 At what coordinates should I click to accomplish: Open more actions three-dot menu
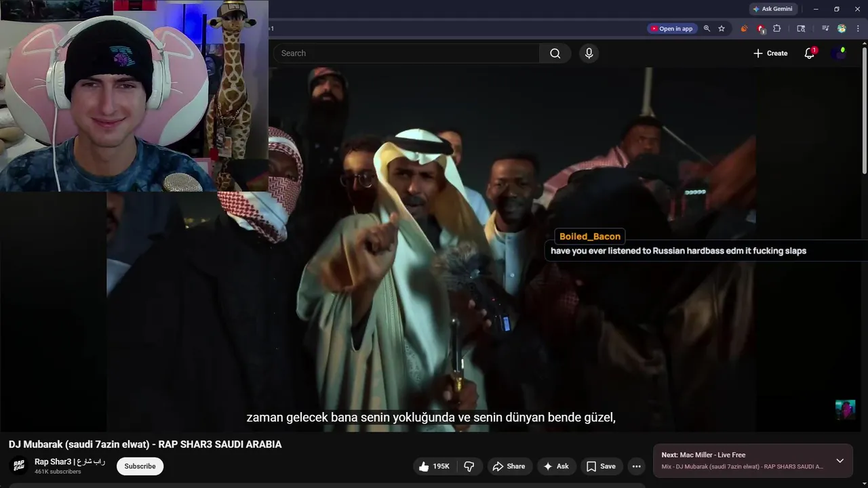pos(636,466)
